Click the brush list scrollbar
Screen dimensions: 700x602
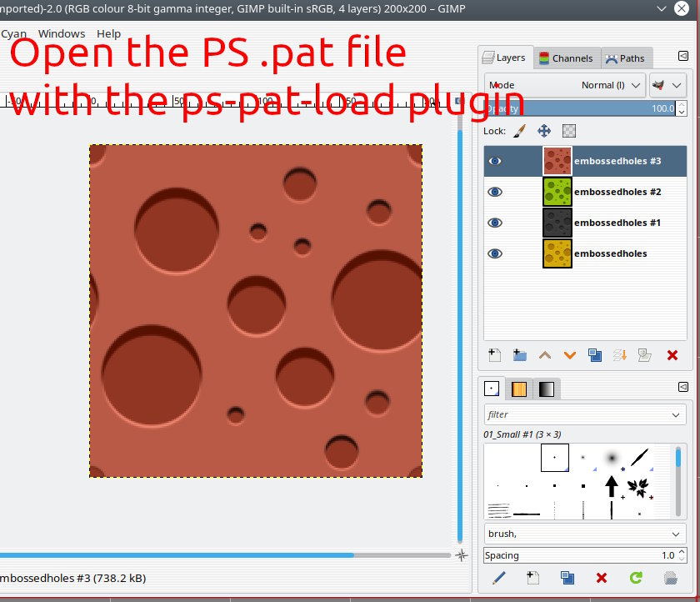[x=678, y=481]
